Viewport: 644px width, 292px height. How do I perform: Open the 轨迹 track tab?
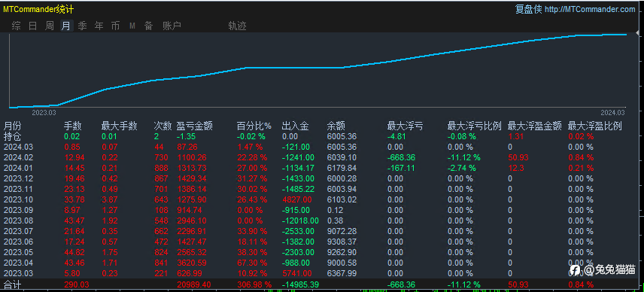[x=237, y=26]
